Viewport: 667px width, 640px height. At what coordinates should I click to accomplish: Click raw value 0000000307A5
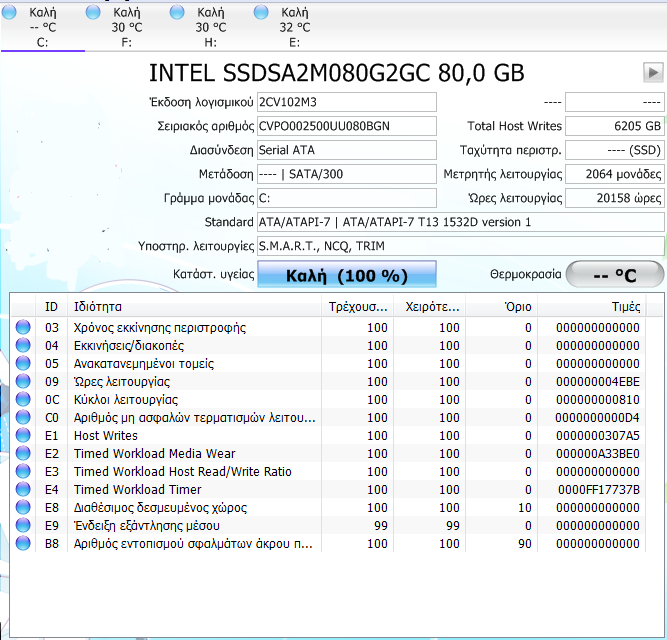(598, 435)
